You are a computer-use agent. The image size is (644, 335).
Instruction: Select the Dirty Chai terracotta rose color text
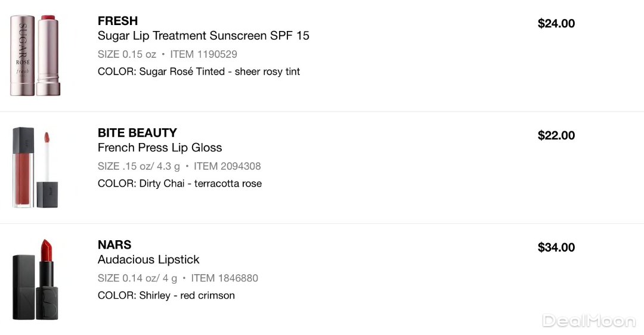pos(179,184)
